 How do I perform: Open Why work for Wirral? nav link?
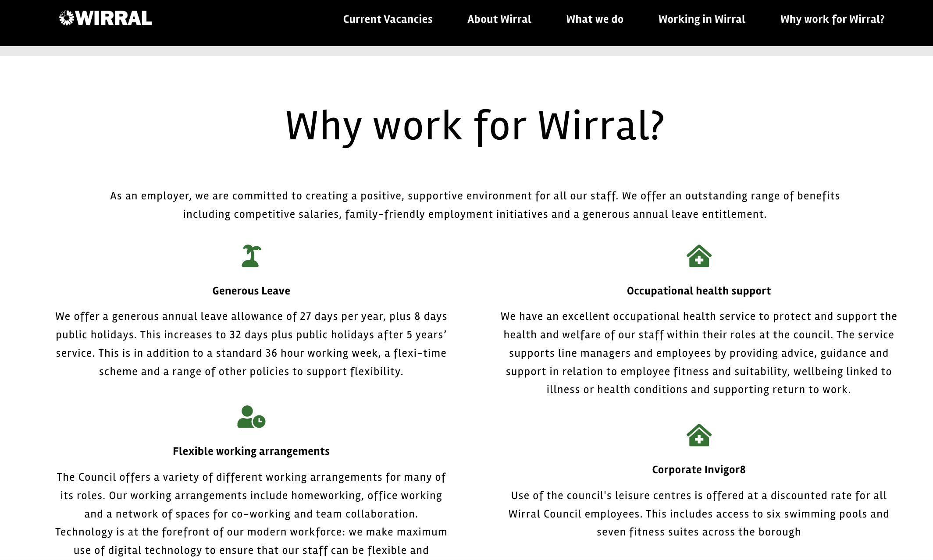[x=832, y=19]
